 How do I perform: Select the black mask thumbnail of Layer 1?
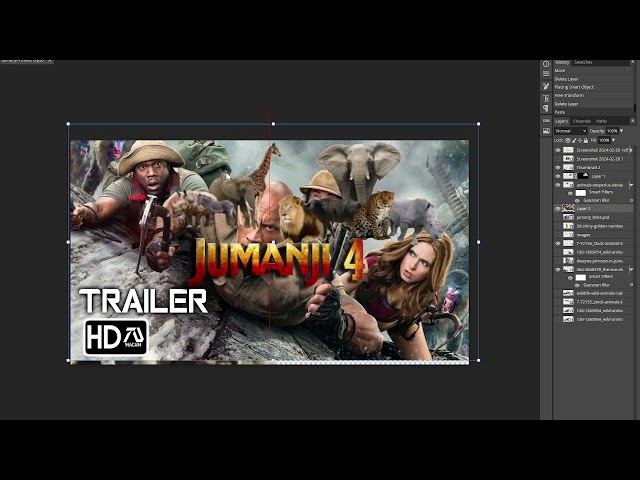(x=583, y=176)
